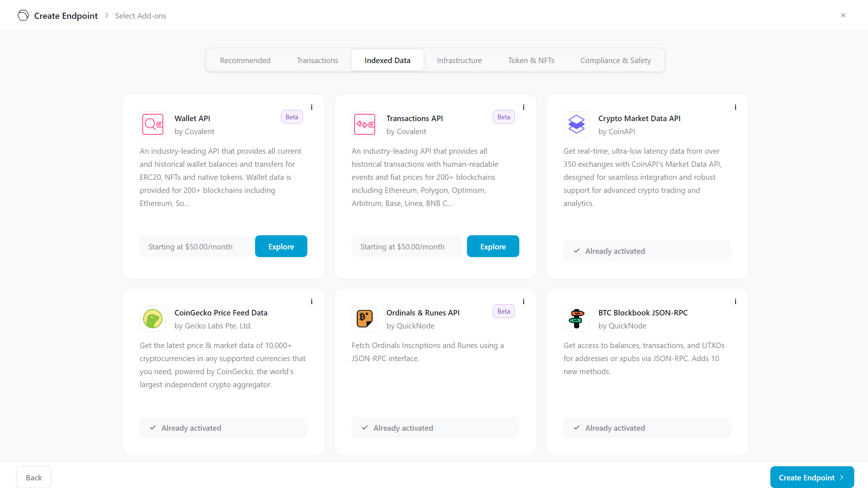Click the Ordinals & Runes API icon
The width and height of the screenshot is (868, 488).
364,318
